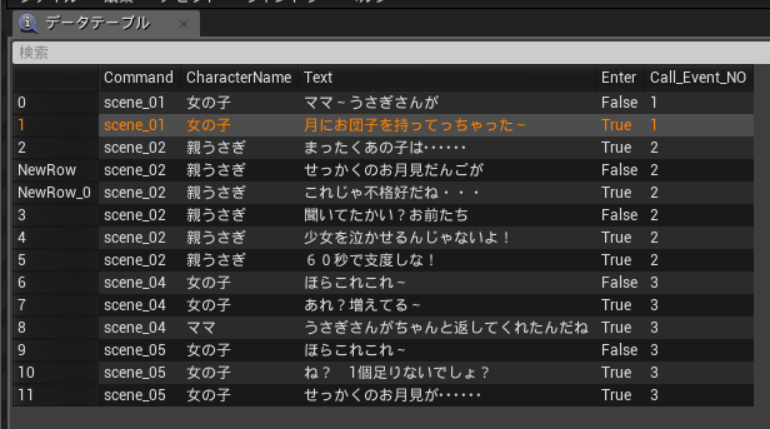
Task: Select row name 11
Action: [x=26, y=395]
